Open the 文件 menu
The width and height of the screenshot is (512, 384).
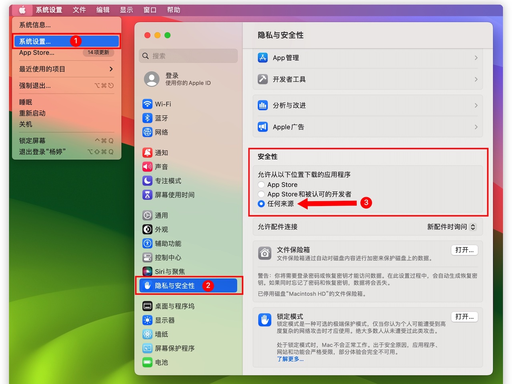pyautogui.click(x=79, y=10)
